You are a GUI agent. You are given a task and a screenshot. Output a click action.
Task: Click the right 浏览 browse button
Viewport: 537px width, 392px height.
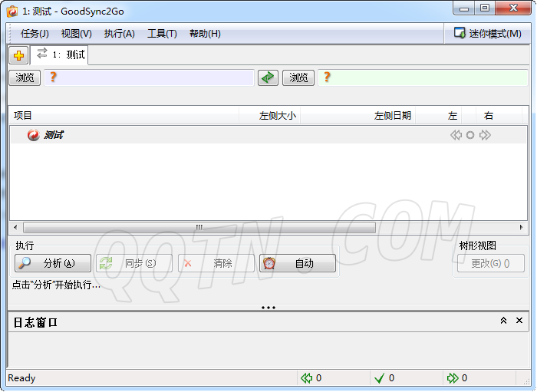[298, 77]
